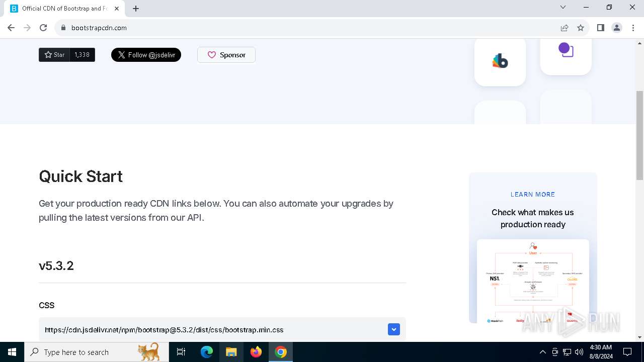Click the site lock icon in address bar
Image resolution: width=644 pixels, height=362 pixels.
click(x=63, y=28)
